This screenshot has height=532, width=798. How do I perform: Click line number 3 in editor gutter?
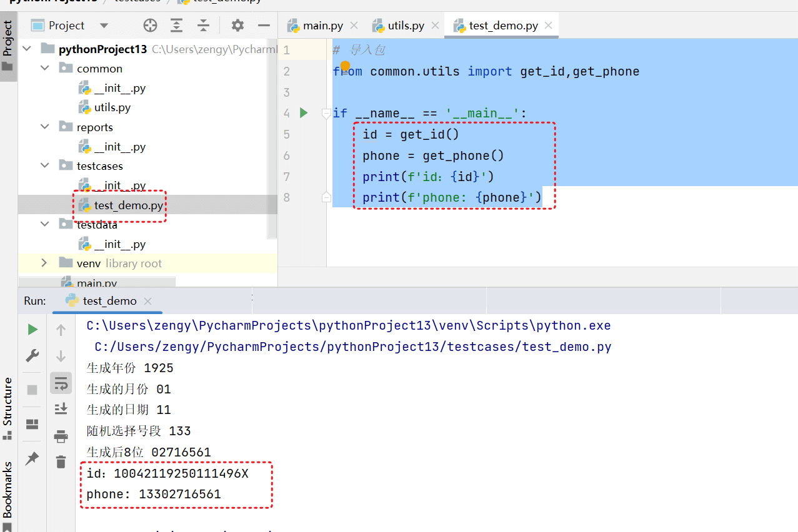click(x=287, y=92)
